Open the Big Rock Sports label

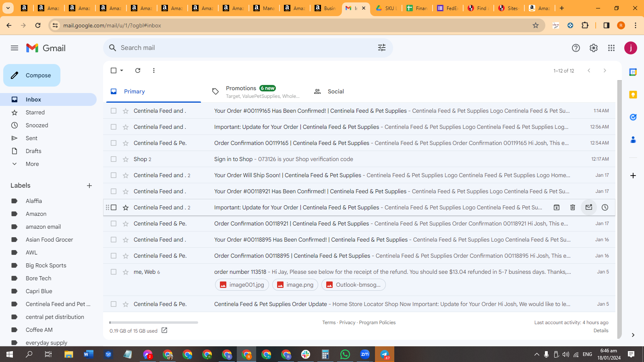click(46, 265)
